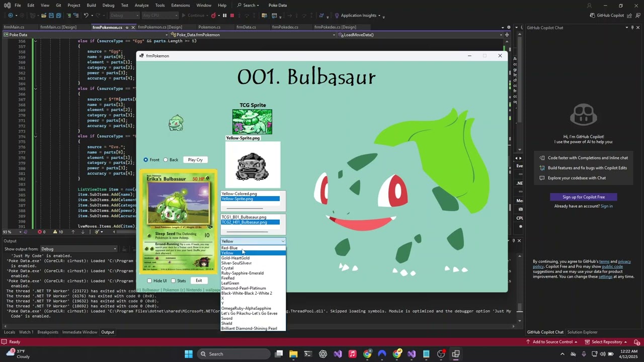Switch to frmMain.cs [Design] tab

pyautogui.click(x=58, y=27)
